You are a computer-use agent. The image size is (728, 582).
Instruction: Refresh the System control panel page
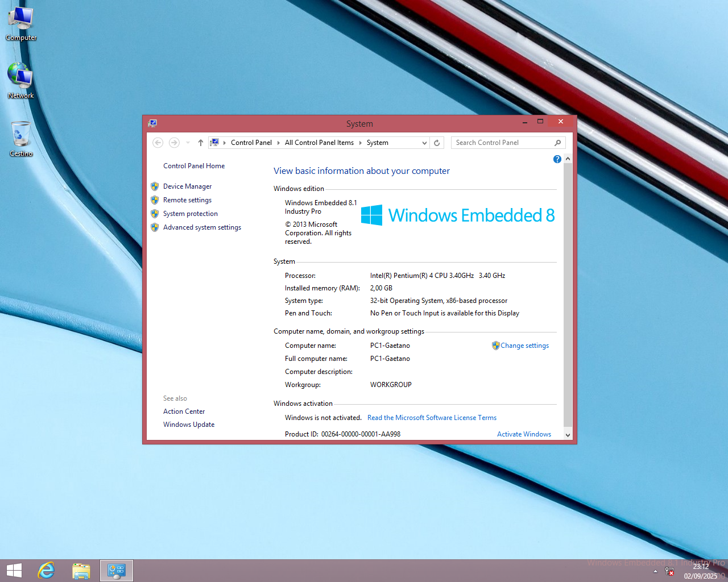pyautogui.click(x=437, y=143)
